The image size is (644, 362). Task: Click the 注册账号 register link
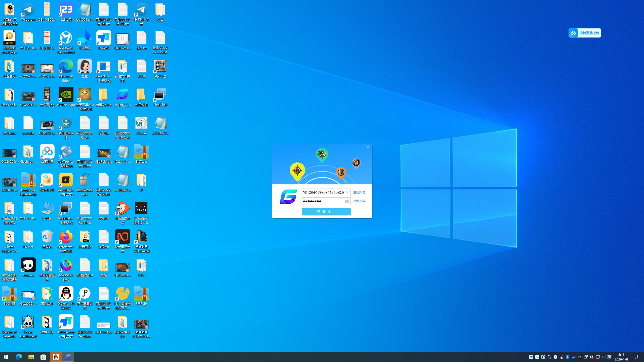(359, 192)
